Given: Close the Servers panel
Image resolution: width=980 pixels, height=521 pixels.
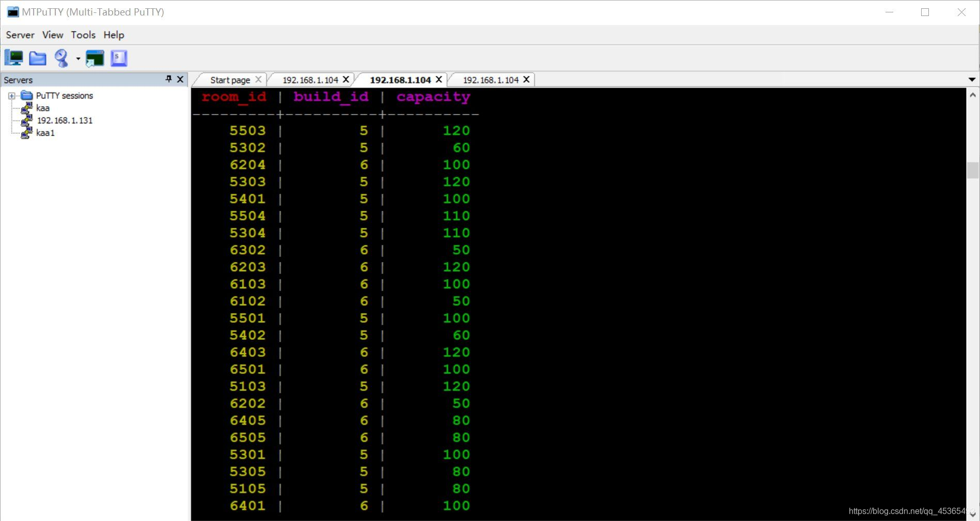Looking at the screenshot, I should coord(180,79).
